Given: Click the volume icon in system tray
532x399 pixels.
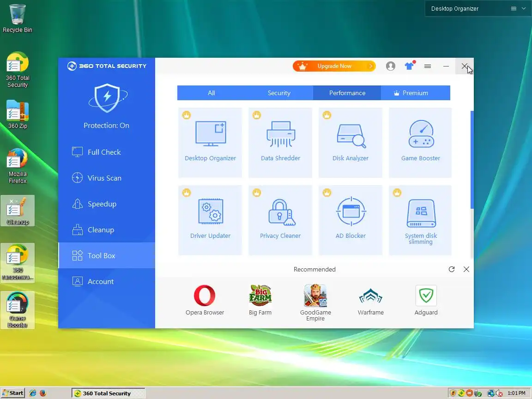Looking at the screenshot, I should (499, 393).
